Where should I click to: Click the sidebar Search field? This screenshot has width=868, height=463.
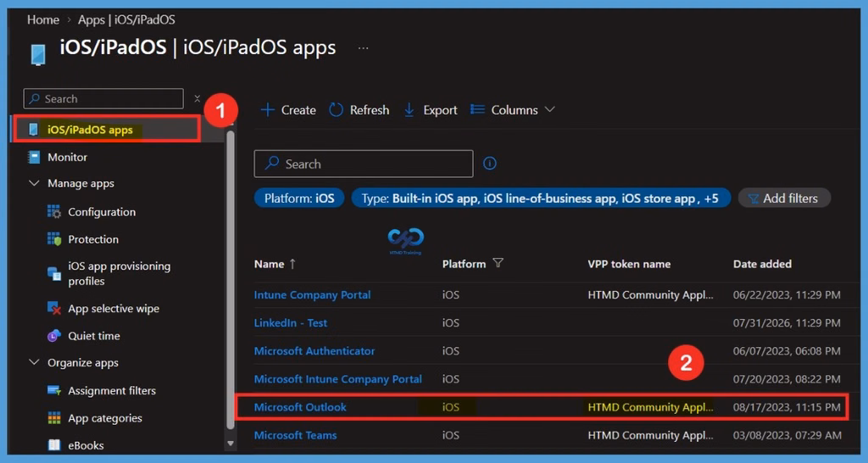[x=103, y=98]
